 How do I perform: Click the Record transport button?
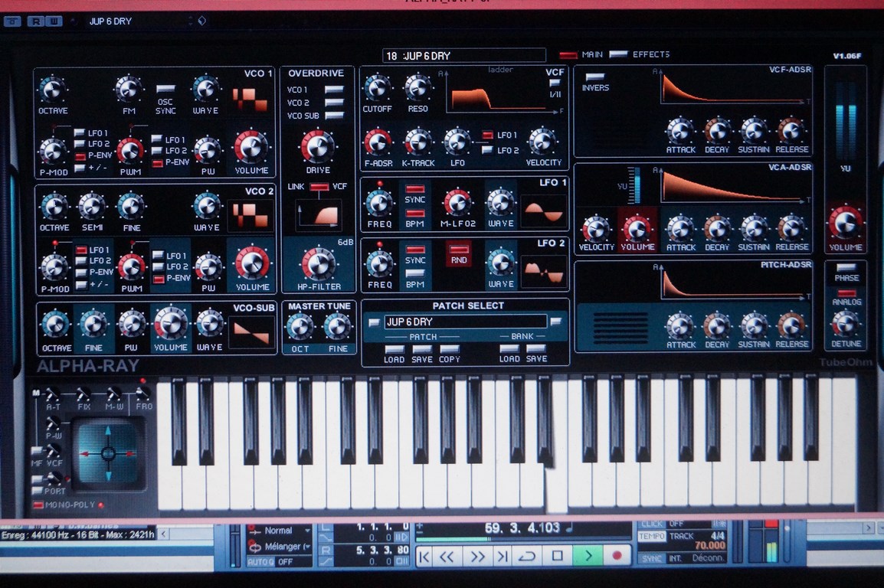click(617, 556)
